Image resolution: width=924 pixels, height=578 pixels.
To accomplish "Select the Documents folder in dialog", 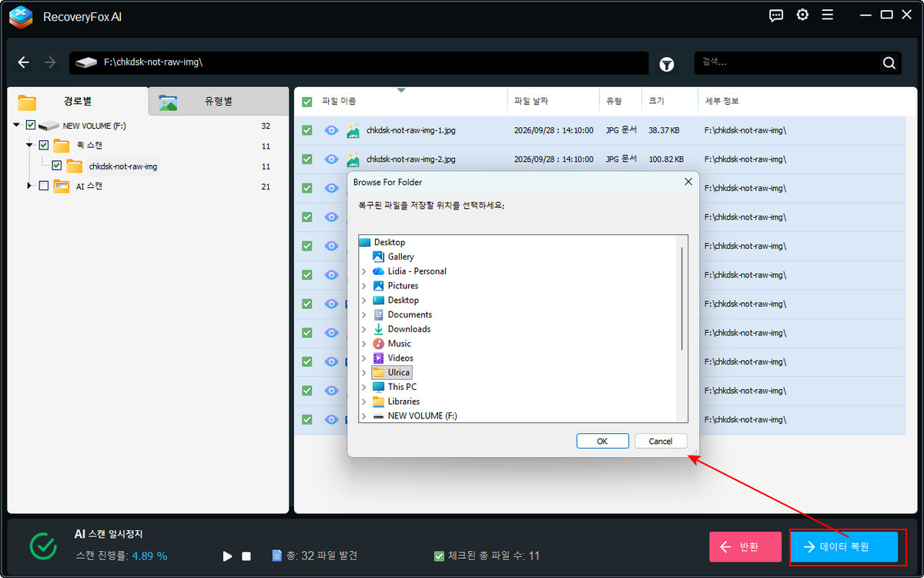I will pos(410,314).
